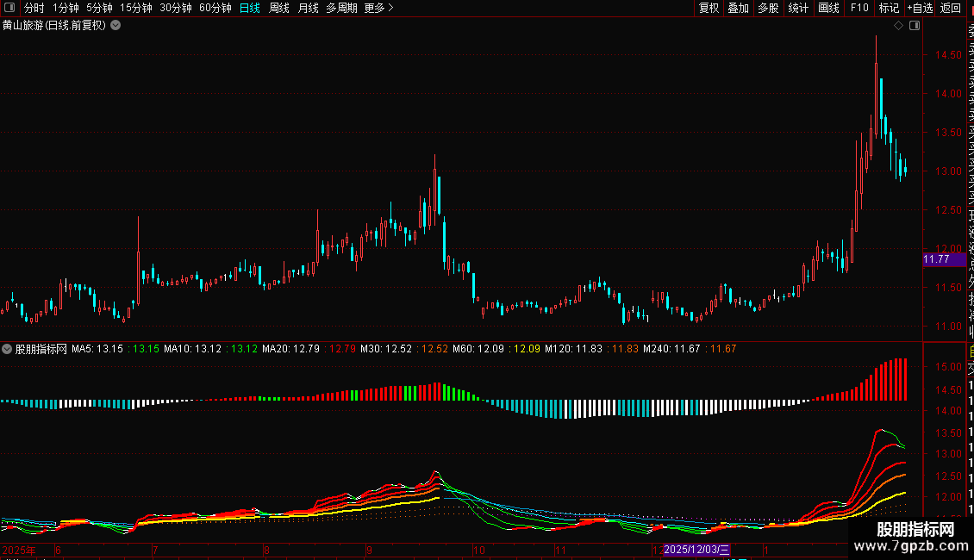
Task: Switch to 60分钟 chart period
Action: (x=215, y=9)
